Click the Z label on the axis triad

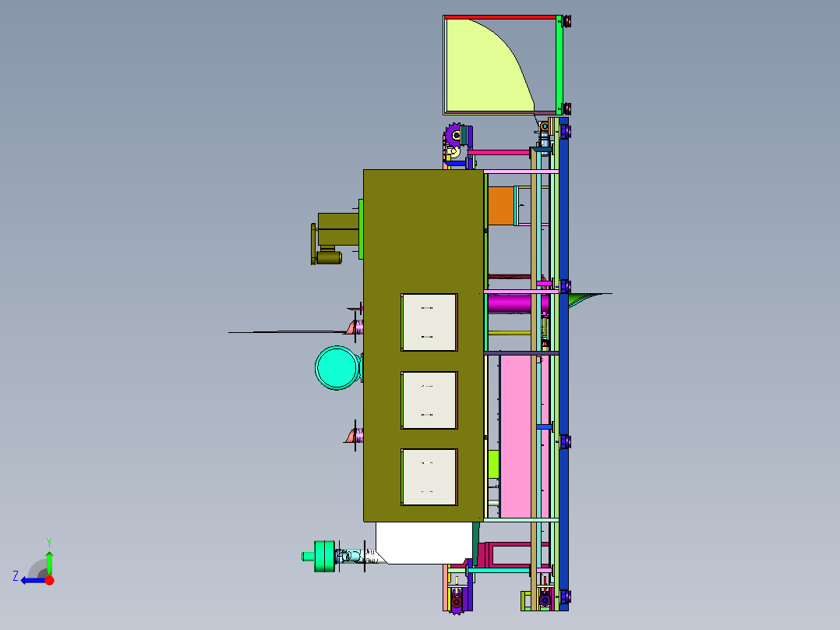(16, 576)
